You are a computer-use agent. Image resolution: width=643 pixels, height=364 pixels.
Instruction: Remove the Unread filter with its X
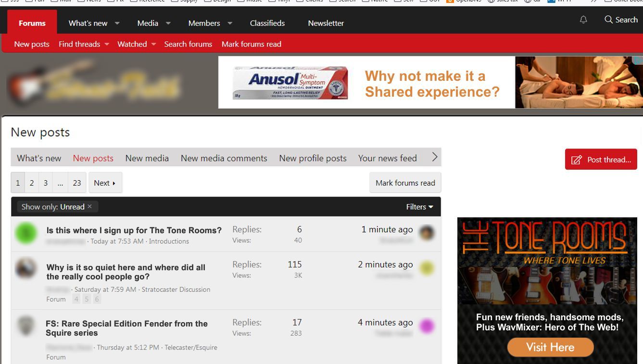pos(89,206)
